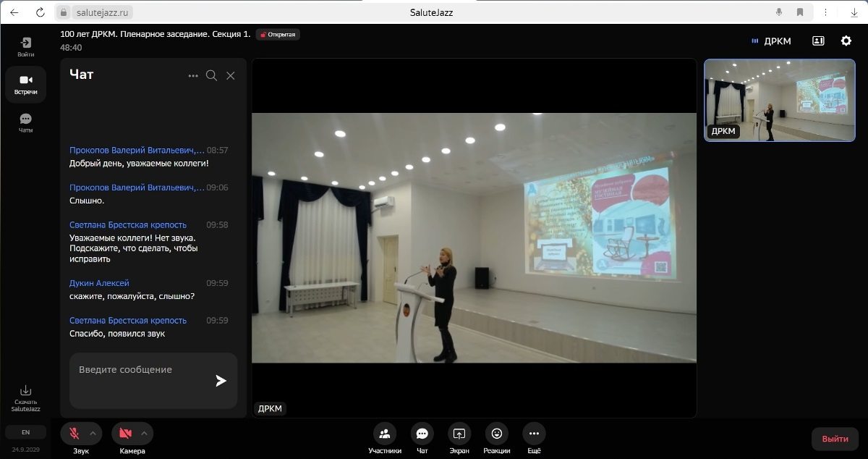
Task: Open settings gear in top right
Action: coord(846,41)
